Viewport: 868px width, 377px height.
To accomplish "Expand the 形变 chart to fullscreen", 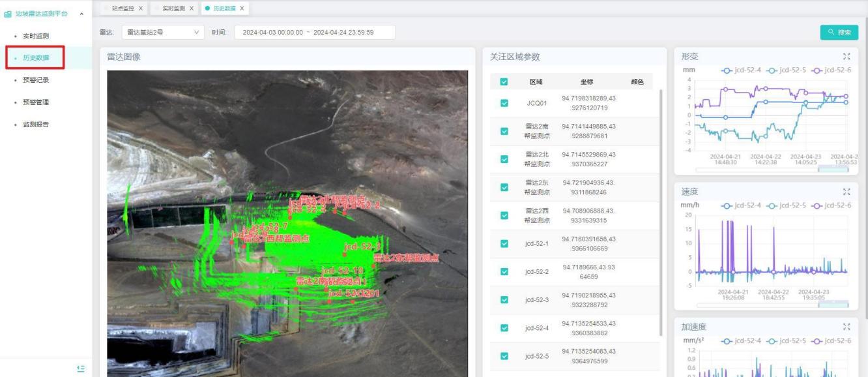I will [x=847, y=57].
